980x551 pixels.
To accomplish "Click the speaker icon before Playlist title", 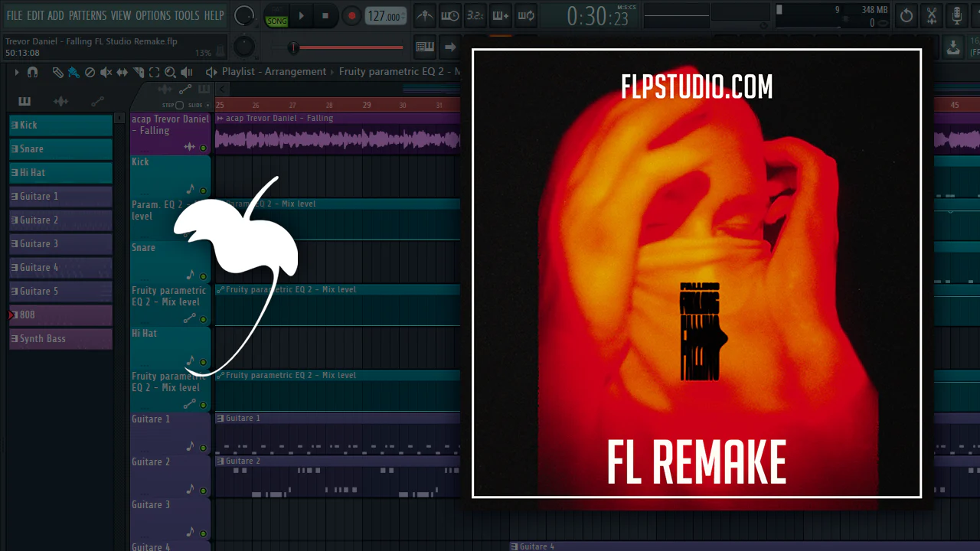I will (x=211, y=72).
